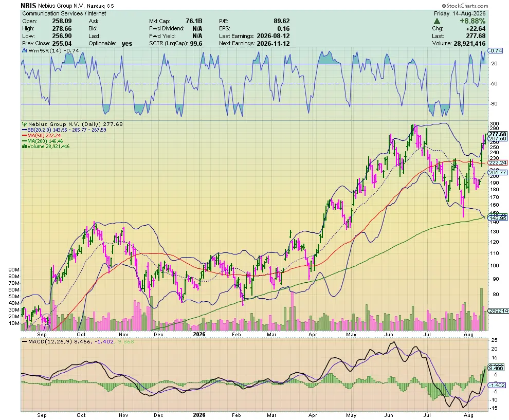509x420 pixels.
Task: Click the P/E value 89.62
Action: click(x=281, y=21)
